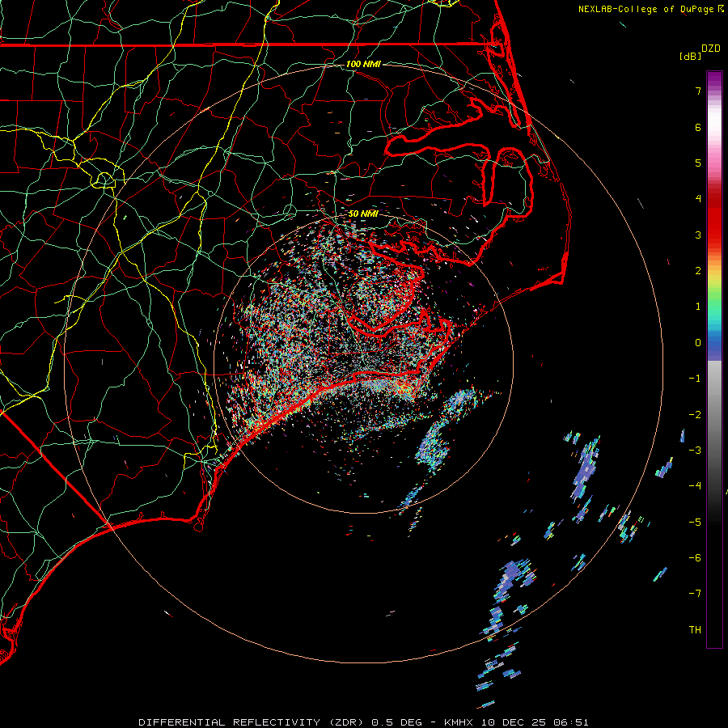Viewport: 728px width, 728px height.
Task: Click the '-2' value on color scale
Action: (x=695, y=415)
